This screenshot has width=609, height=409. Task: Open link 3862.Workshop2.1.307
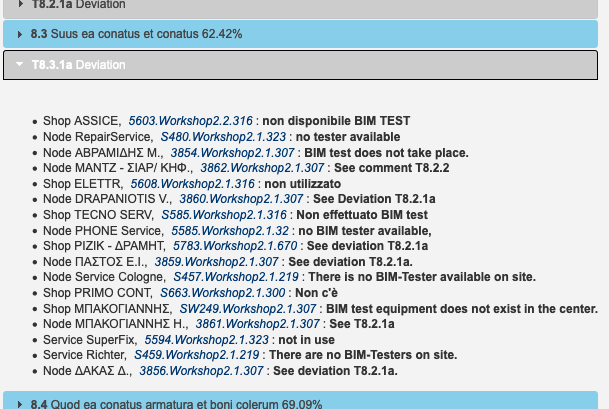(262, 168)
